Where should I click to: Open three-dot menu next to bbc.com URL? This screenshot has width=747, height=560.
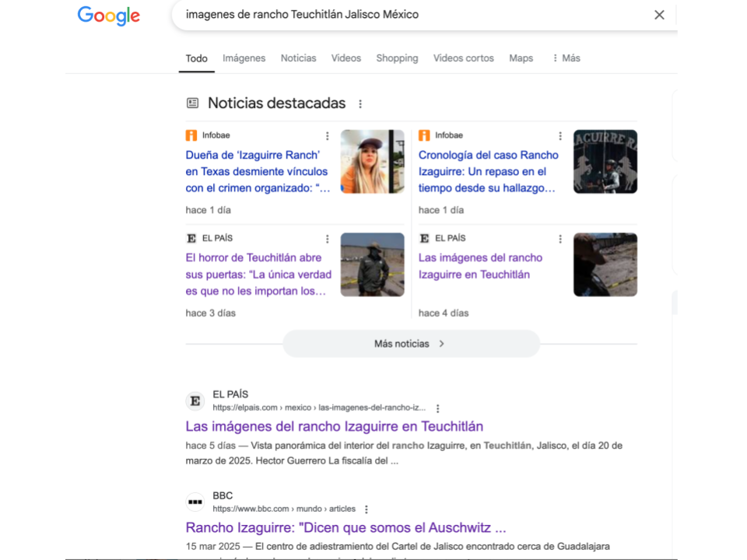tap(366, 509)
